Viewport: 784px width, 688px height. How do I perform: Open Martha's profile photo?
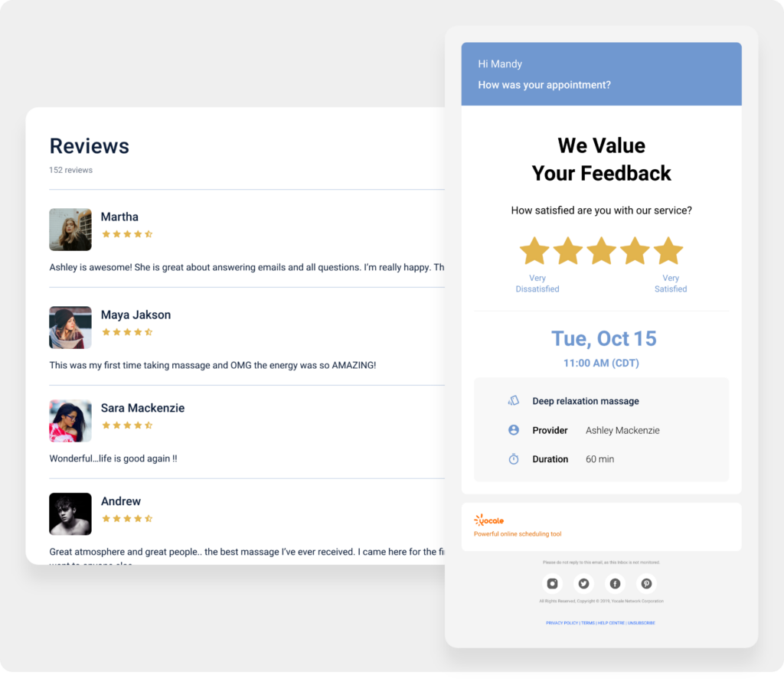[x=70, y=230]
